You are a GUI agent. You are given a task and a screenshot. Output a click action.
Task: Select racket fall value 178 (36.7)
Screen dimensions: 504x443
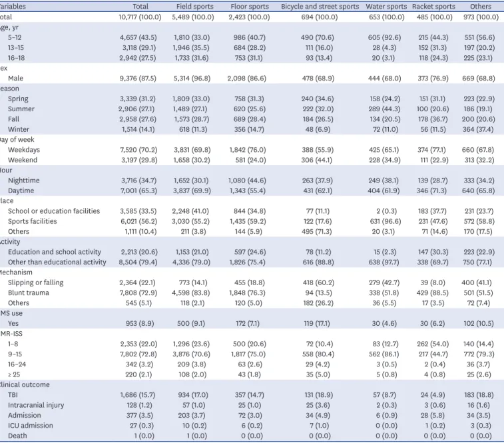[433, 119]
